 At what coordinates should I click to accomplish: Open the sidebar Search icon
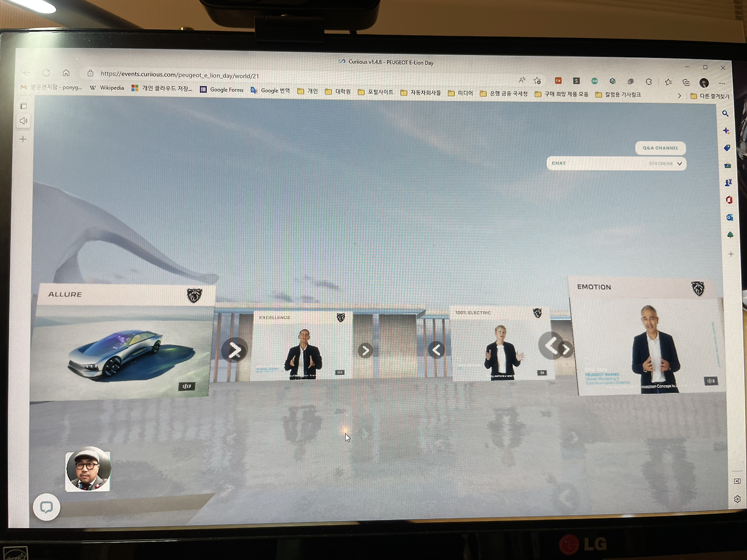[725, 114]
